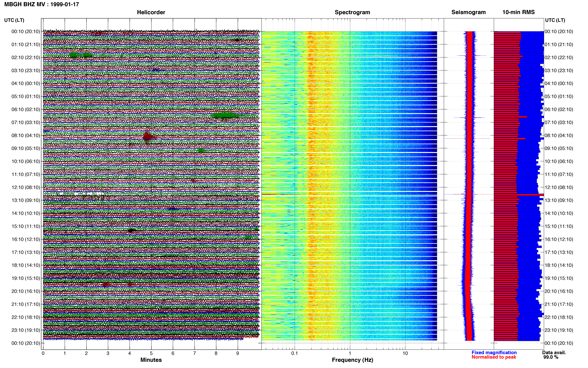Click left-axis time label 07:10 (03:10)
The image size is (588, 368).
pos(26,122)
